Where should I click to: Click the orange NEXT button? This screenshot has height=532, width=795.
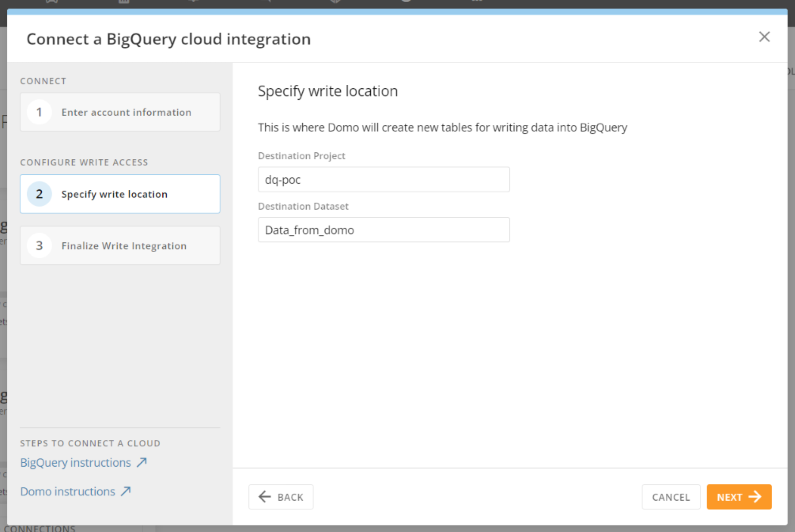click(739, 497)
